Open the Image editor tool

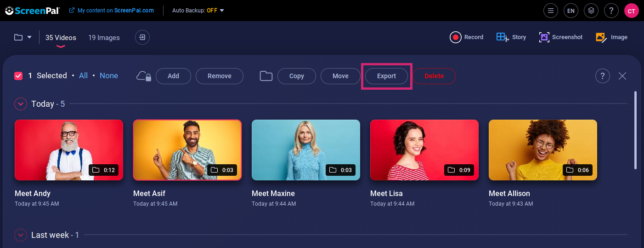611,37
